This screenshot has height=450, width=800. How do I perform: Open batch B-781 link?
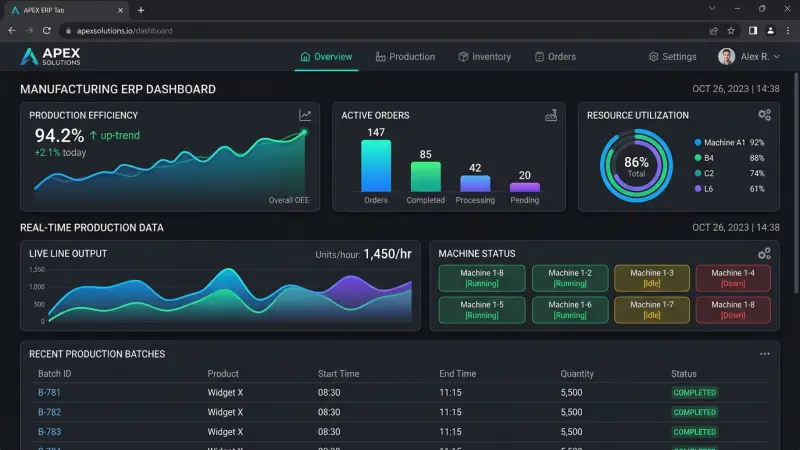point(49,392)
